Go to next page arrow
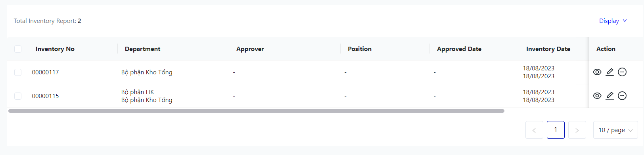The width and height of the screenshot is (644, 155). pyautogui.click(x=577, y=130)
